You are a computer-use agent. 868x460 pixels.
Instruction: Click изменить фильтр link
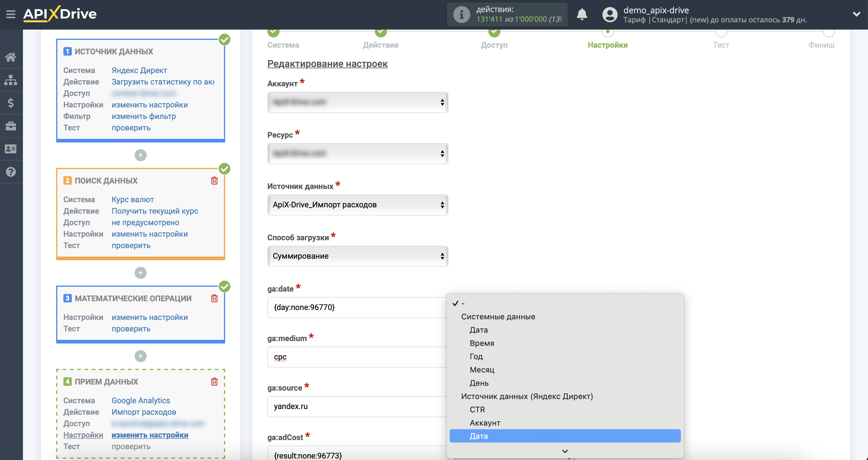pos(144,116)
